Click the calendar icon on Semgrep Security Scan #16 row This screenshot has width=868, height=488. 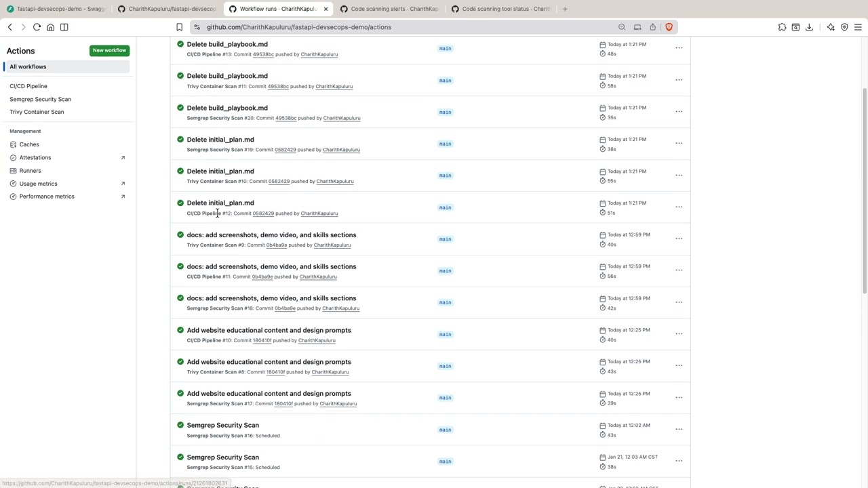point(602,426)
